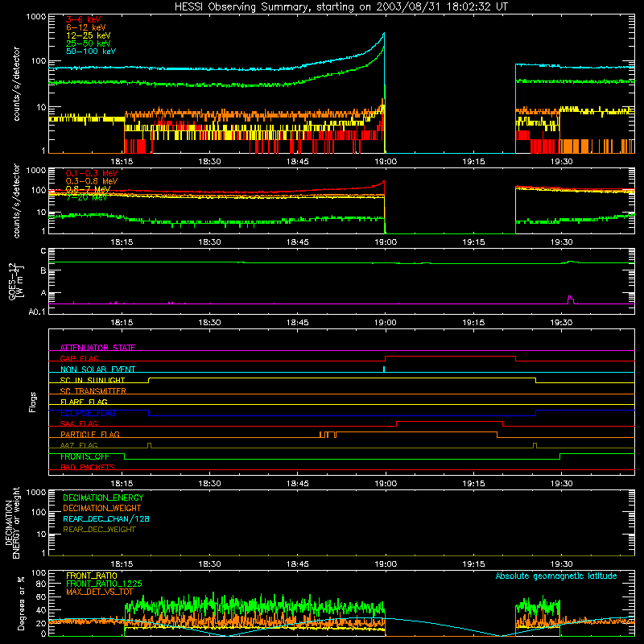Image resolution: width=644 pixels, height=644 pixels.
Task: Click 19:00 tick label under keV panel
Action: [x=386, y=162]
